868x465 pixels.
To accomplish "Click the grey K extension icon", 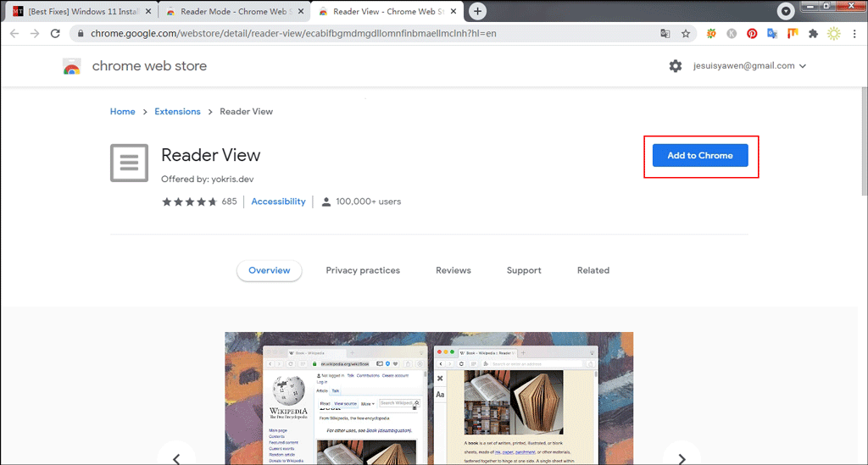I will 732,34.
